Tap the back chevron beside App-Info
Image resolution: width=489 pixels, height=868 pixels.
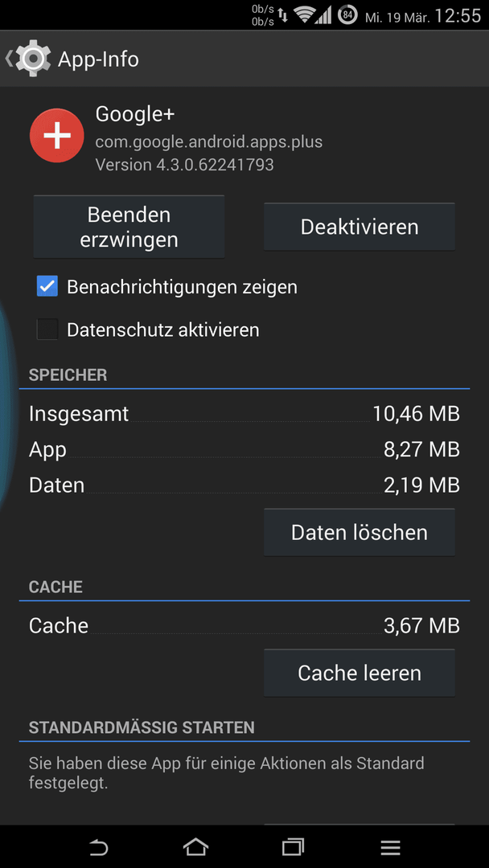[9, 58]
